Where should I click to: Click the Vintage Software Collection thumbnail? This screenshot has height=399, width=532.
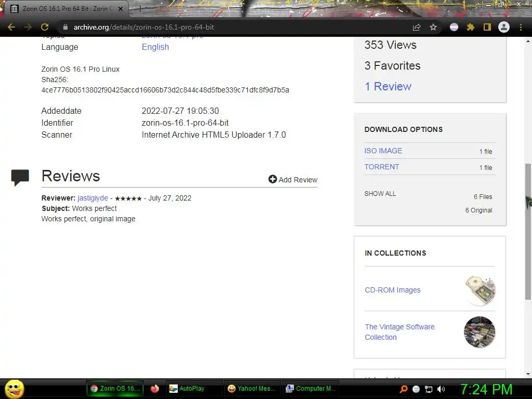480,332
